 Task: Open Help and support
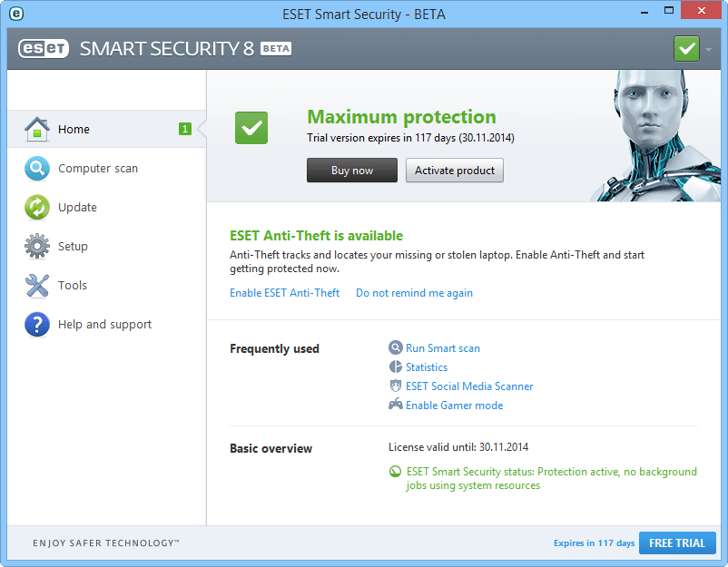107,325
